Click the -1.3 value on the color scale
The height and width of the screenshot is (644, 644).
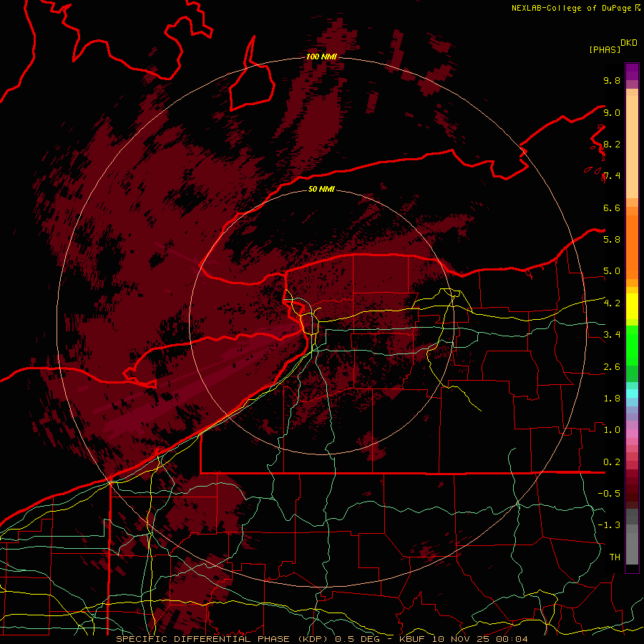click(x=609, y=525)
